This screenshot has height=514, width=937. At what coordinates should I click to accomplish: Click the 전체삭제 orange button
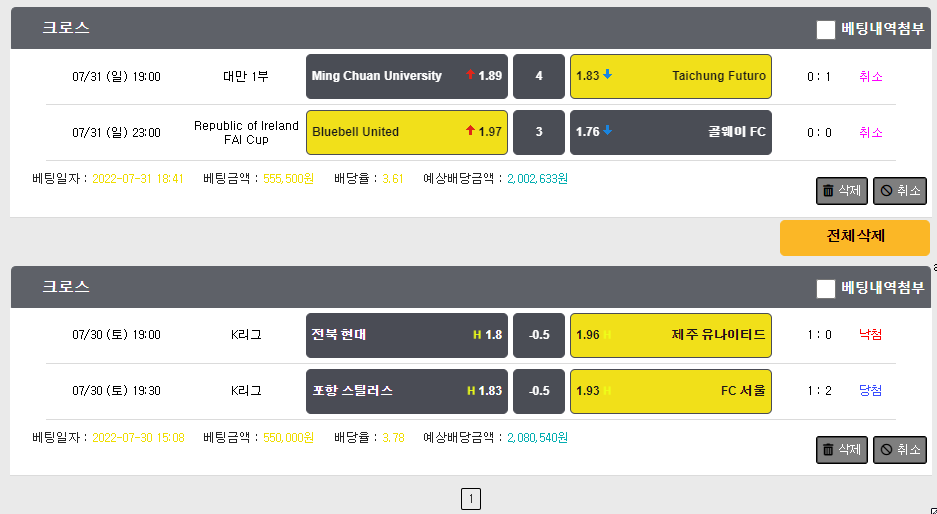pos(855,237)
